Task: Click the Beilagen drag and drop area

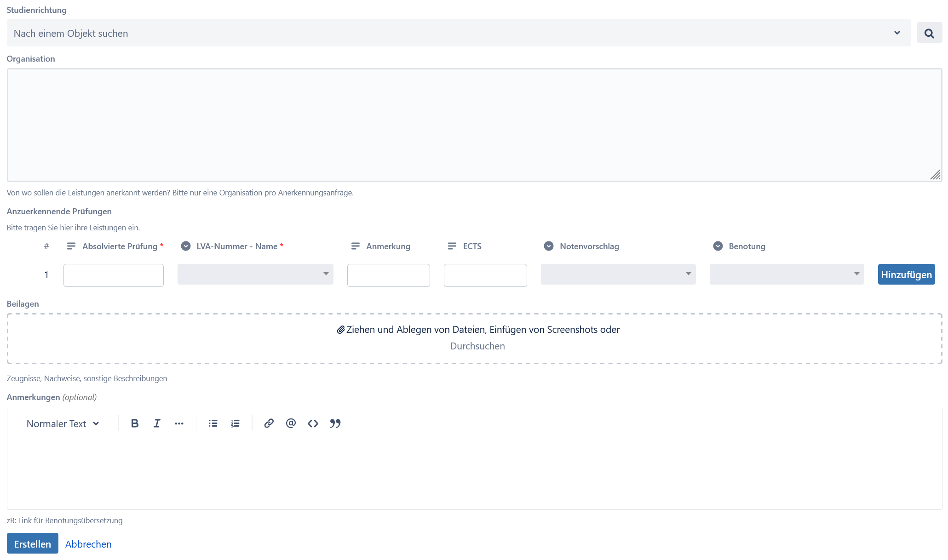Action: pyautogui.click(x=474, y=338)
